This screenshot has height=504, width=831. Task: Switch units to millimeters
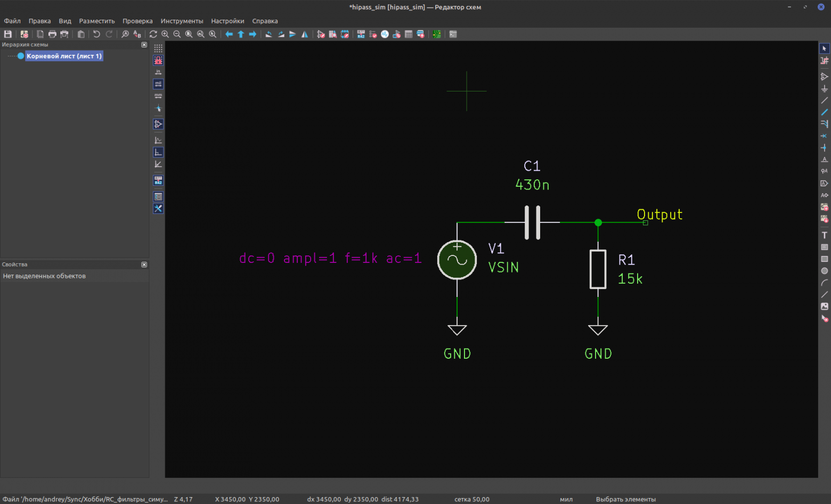pyautogui.click(x=158, y=96)
